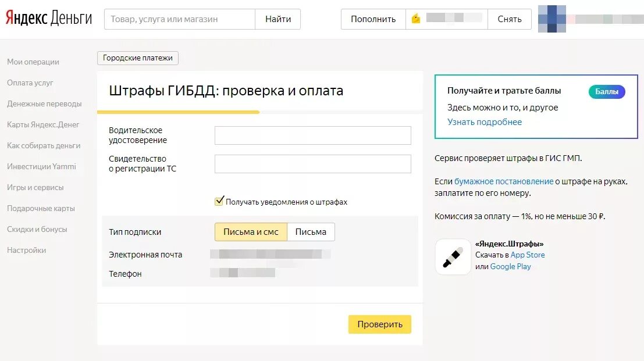Open Карты Яндекс.Денег section
Viewport: 644px width, 361px height.
click(x=43, y=125)
